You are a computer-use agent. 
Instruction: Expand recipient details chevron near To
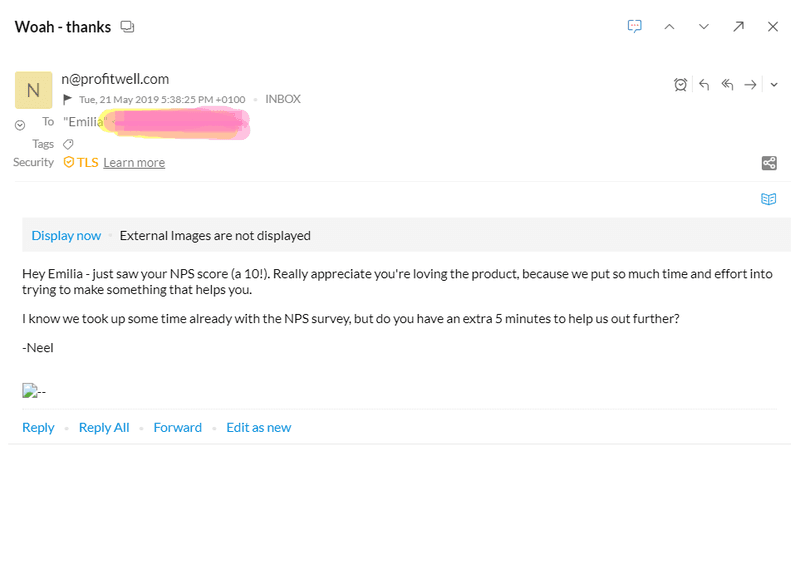click(x=20, y=125)
